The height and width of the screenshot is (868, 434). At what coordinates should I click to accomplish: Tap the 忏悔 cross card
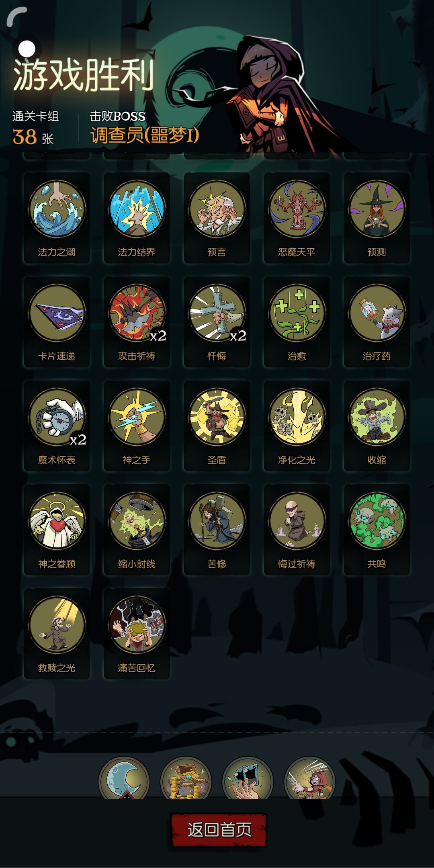click(217, 322)
